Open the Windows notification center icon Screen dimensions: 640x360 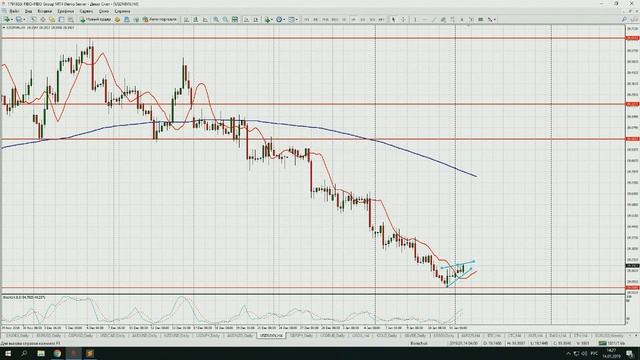[630, 353]
